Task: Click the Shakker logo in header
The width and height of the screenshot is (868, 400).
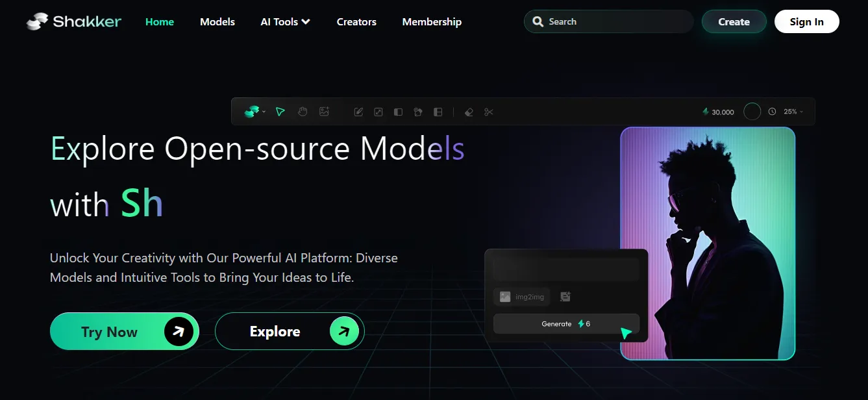Action: pos(74,21)
